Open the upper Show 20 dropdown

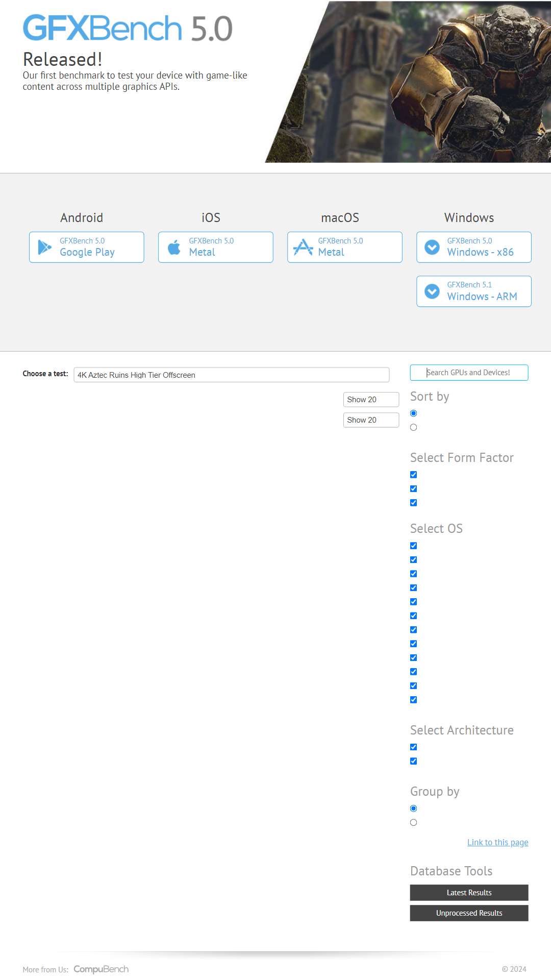[371, 400]
